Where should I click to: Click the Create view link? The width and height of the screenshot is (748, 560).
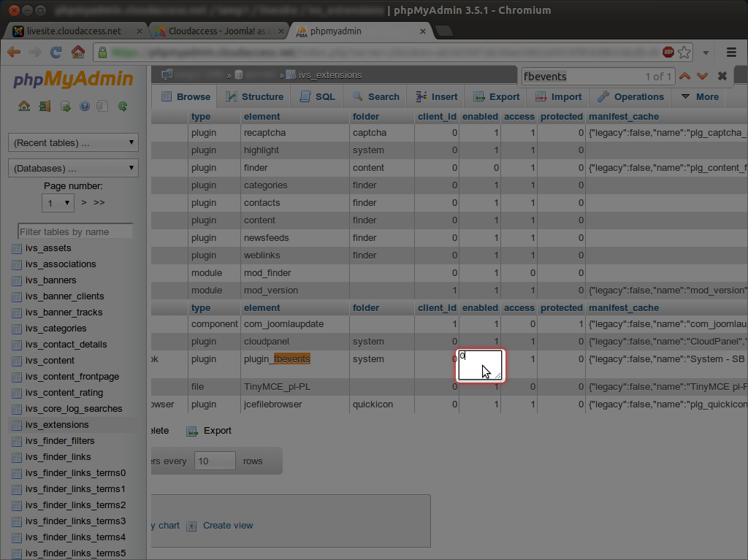(x=228, y=526)
